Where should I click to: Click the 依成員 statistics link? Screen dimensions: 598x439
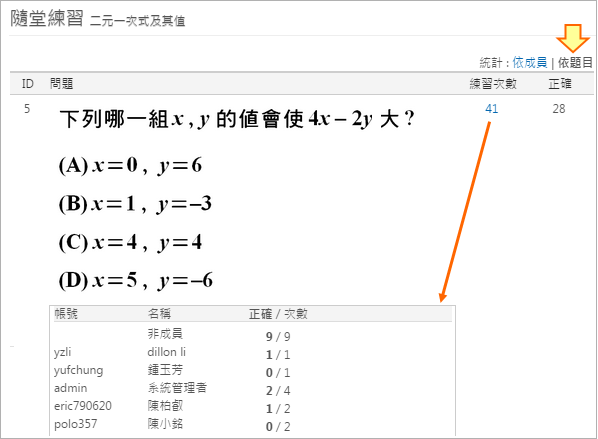[529, 63]
